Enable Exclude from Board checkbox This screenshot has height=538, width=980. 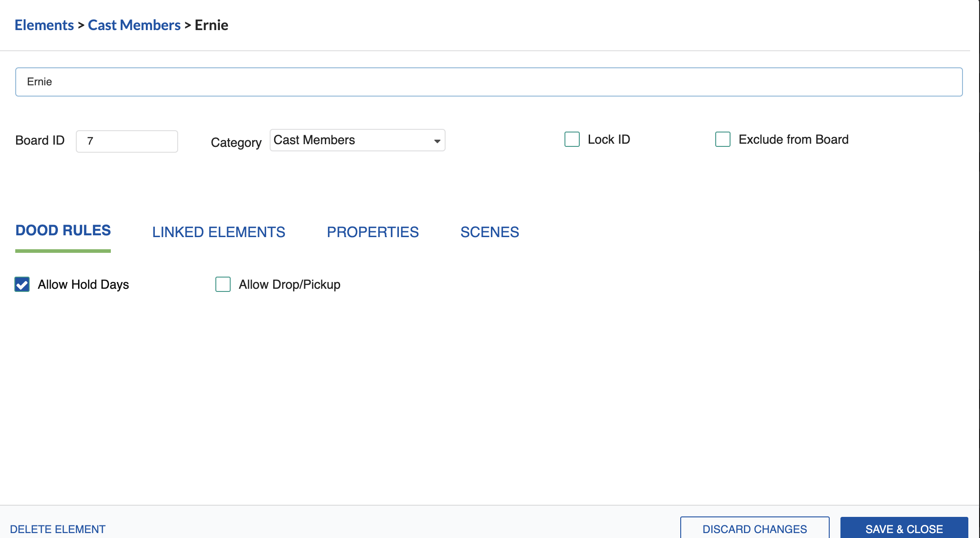722,139
